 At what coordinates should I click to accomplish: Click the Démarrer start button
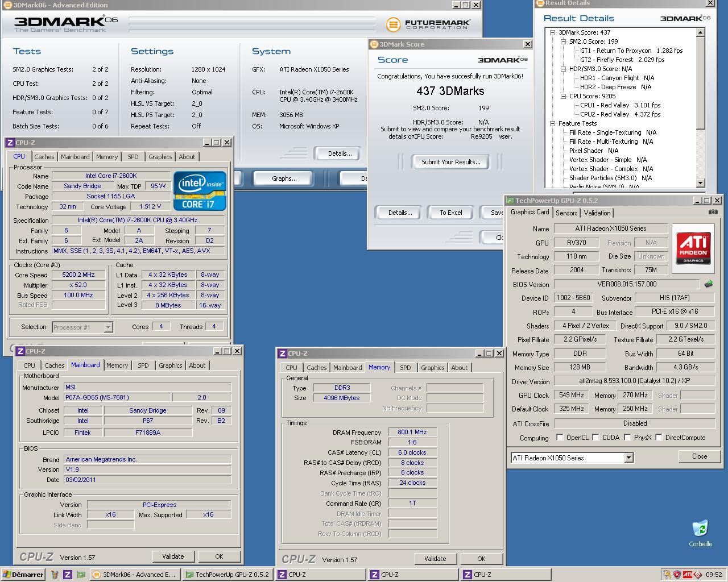23,575
